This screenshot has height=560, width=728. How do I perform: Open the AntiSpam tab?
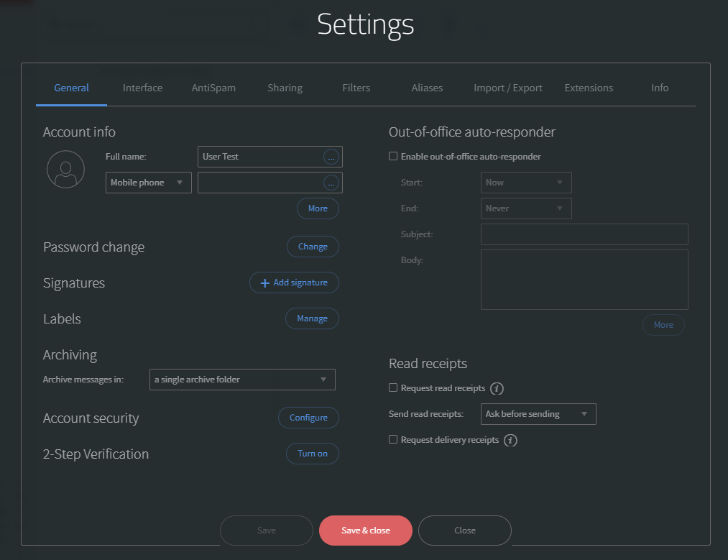click(213, 88)
